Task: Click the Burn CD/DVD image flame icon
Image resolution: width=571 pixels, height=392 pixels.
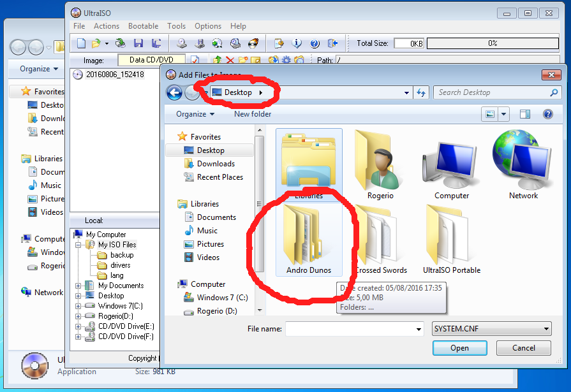Action: [x=253, y=43]
